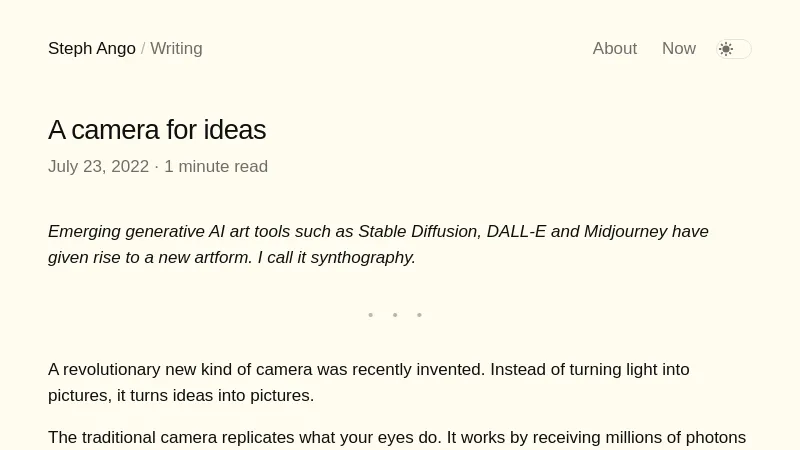Click the left dot of section divider

coord(371,315)
